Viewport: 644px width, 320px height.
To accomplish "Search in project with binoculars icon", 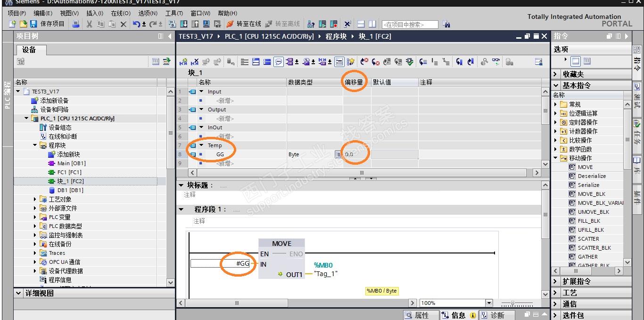I will [446, 24].
